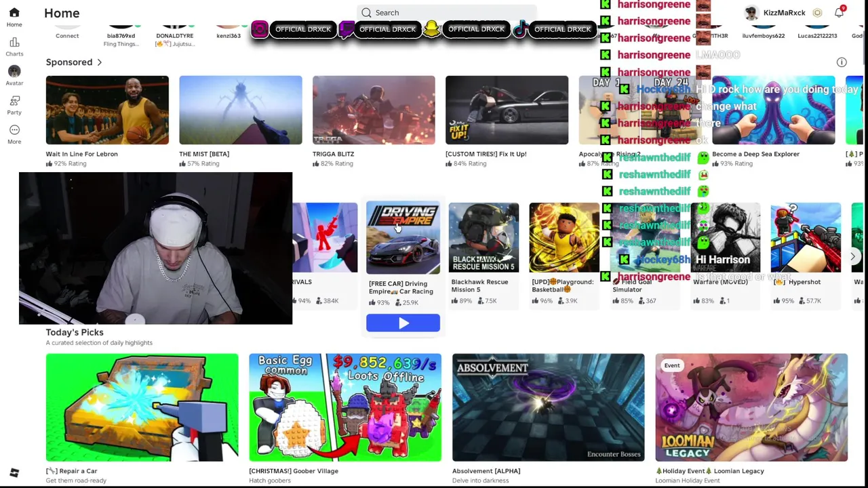Screen dimensions: 868x488
Task: Open the Party sidebar icon
Action: point(14,100)
